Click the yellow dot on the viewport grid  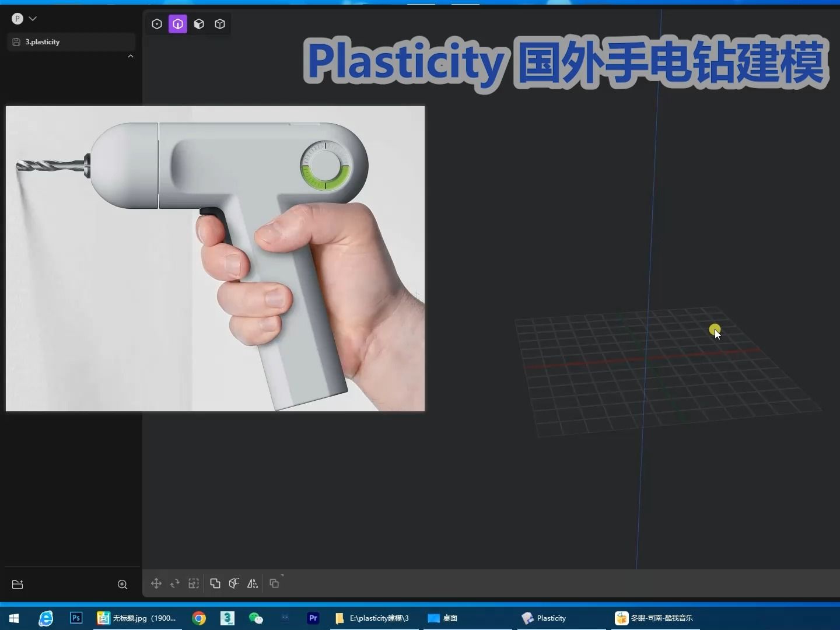(x=715, y=330)
